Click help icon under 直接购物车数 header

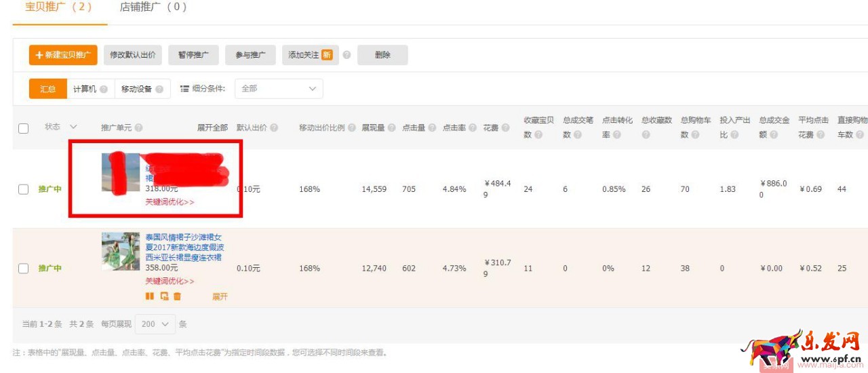[x=859, y=135]
